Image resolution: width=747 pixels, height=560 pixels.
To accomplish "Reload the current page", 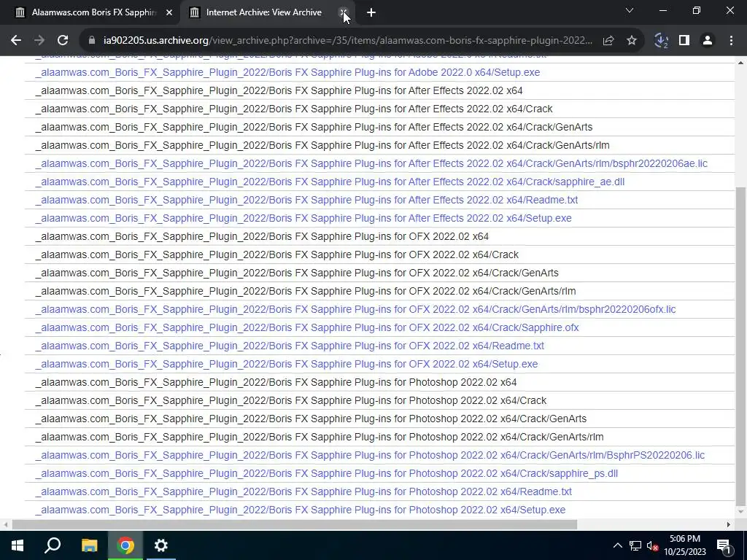I will pos(63,41).
